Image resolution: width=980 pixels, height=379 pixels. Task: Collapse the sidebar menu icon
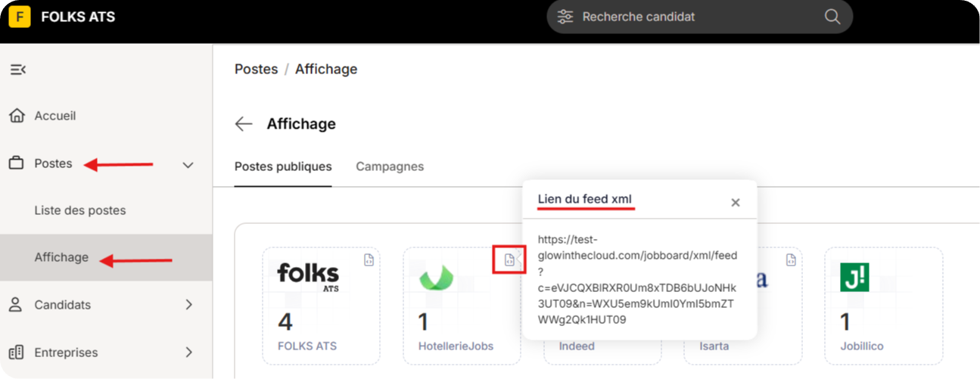point(17,70)
